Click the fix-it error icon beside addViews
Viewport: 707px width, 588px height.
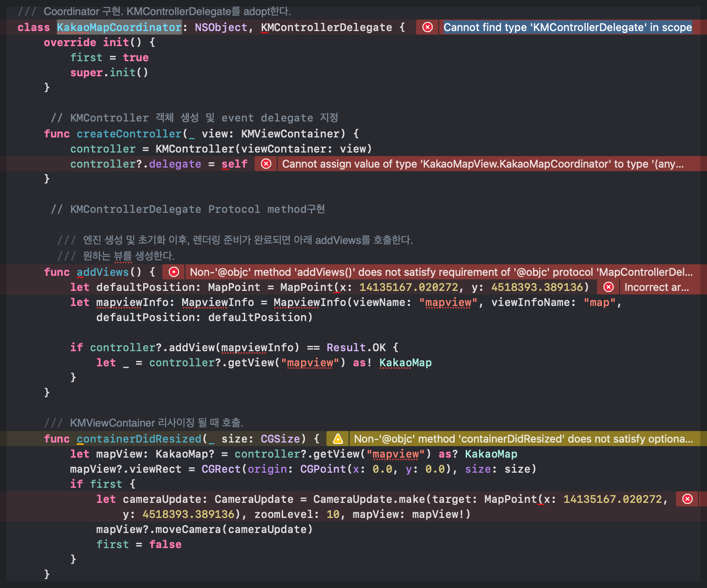click(174, 272)
